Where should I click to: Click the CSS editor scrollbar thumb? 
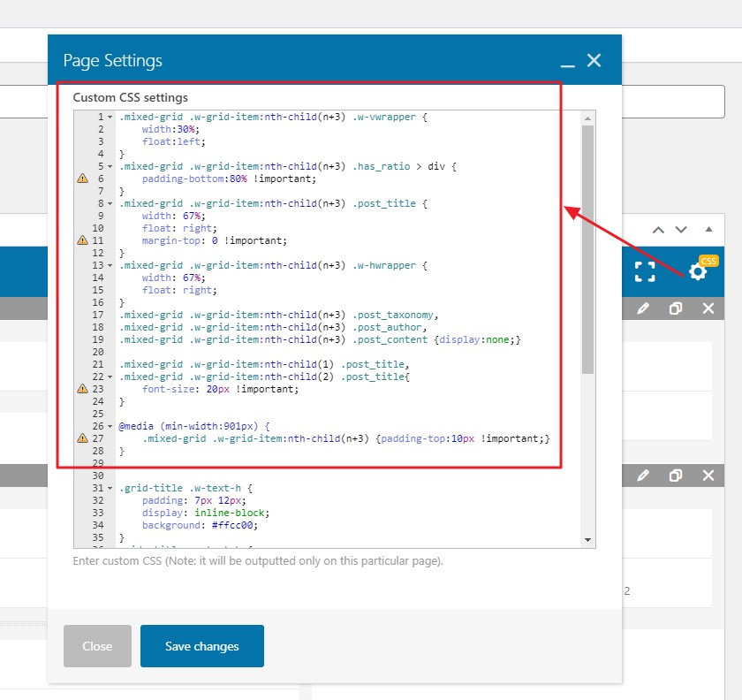(x=587, y=250)
